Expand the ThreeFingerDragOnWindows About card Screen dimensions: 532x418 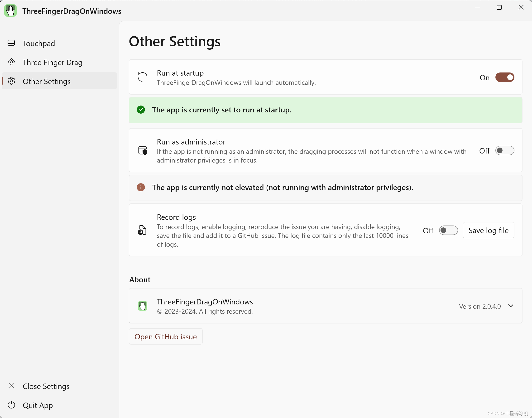(x=326, y=306)
